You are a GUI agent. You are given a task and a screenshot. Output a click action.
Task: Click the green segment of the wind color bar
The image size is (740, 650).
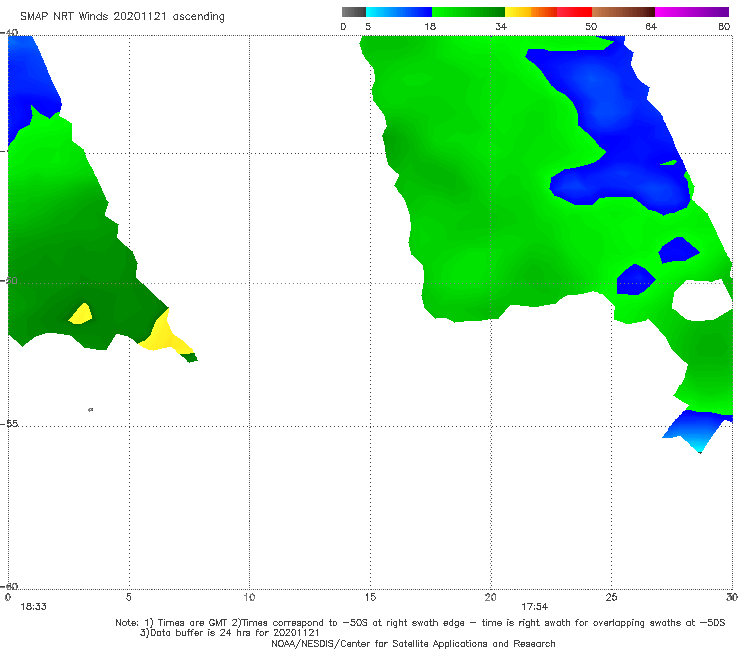[468, 12]
